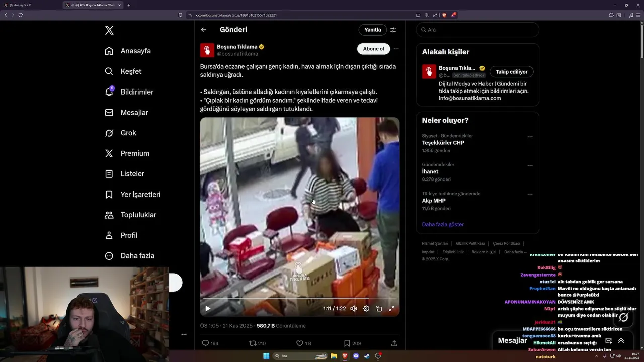Click the x.com address bar URL

pos(236,15)
